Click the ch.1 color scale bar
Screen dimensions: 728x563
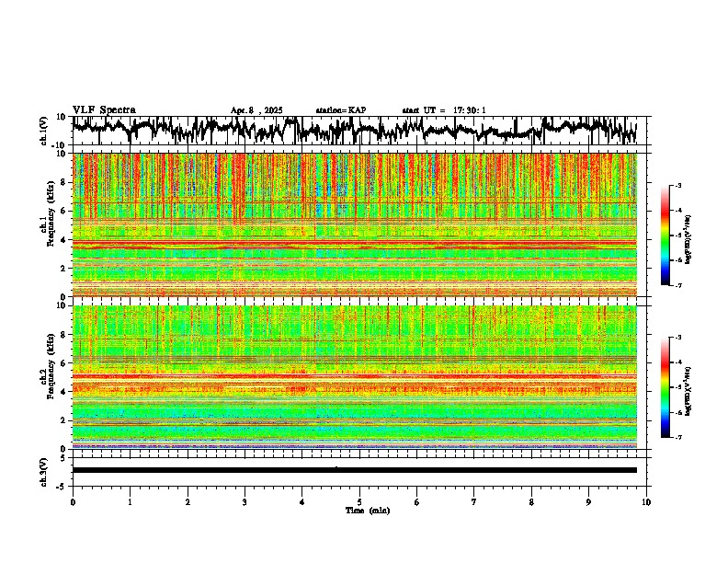(665, 236)
